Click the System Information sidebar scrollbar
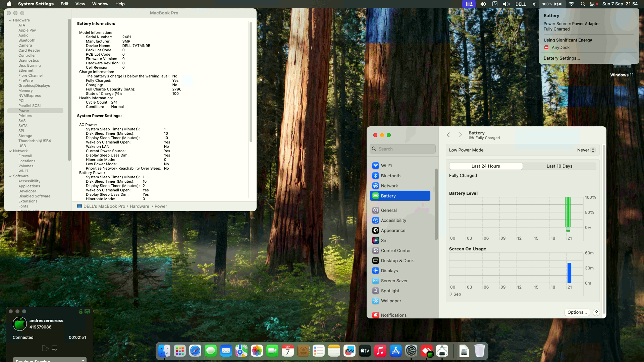The image size is (644, 362). 69,90
